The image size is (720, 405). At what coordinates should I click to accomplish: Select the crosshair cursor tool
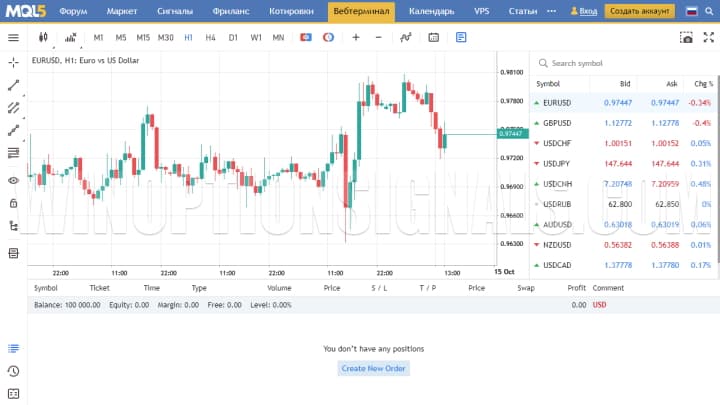click(13, 62)
